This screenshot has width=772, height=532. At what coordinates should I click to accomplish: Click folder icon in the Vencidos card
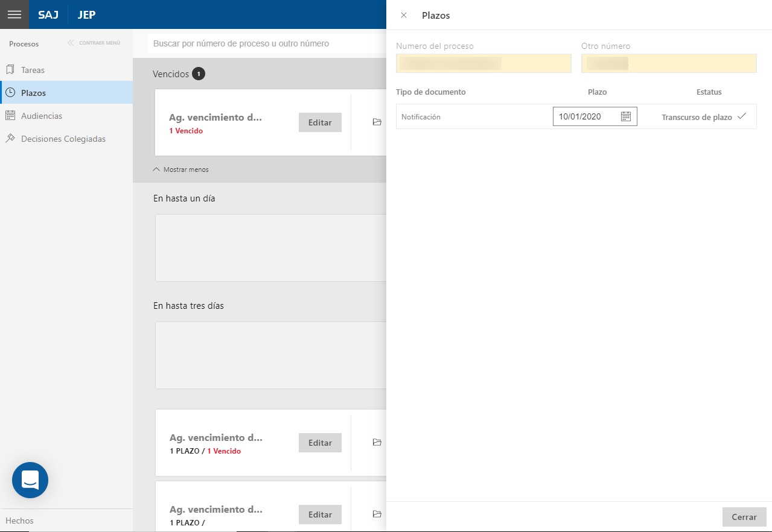[377, 122]
